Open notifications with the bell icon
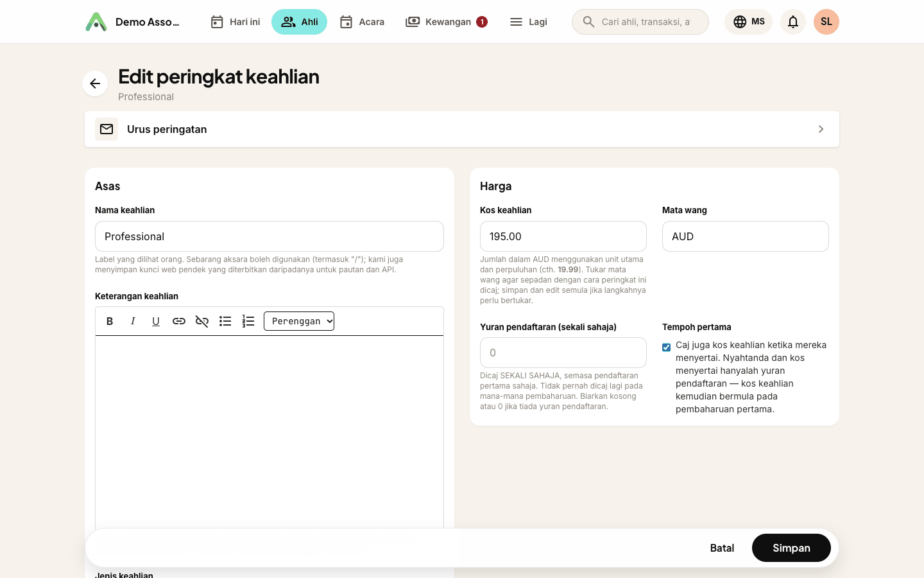Viewport: 924px width, 578px height. [793, 22]
